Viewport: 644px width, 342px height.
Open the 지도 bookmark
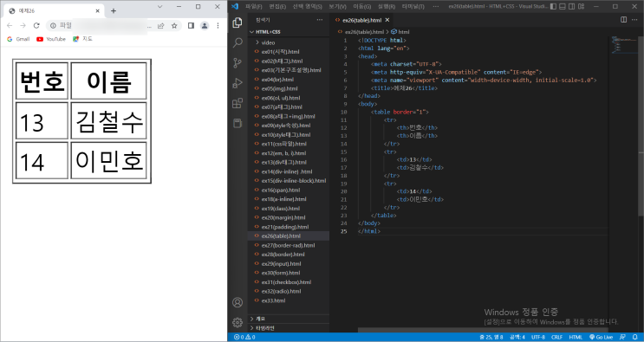tap(82, 39)
